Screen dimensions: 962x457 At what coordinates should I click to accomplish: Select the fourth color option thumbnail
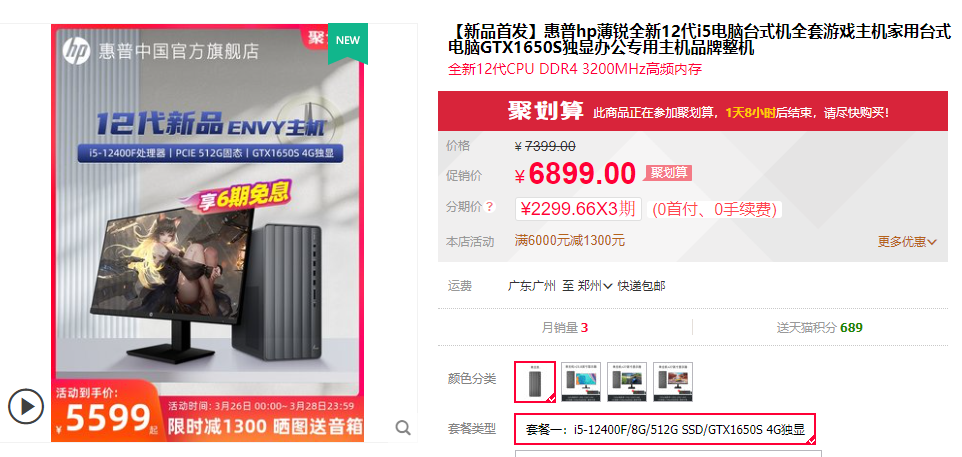click(x=673, y=382)
